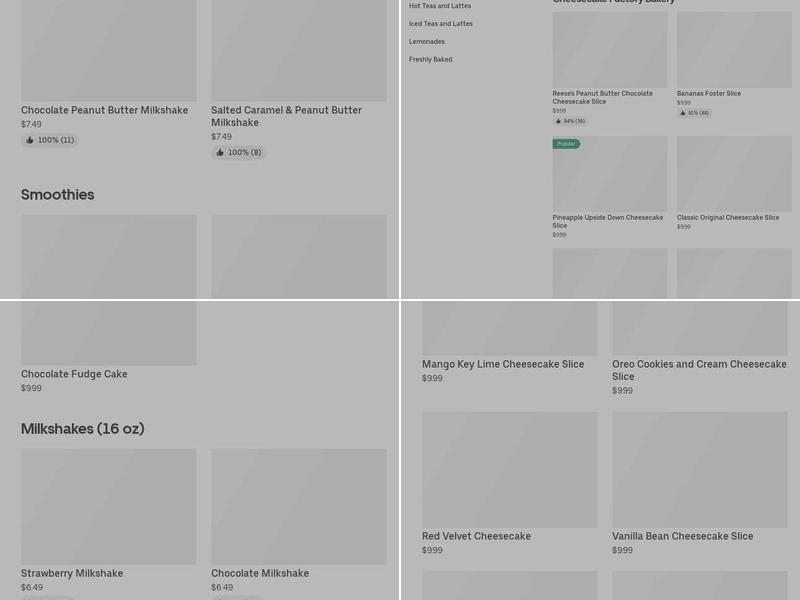Click the Chocolate Fudge Cake title
The image size is (800, 600).
[x=74, y=374]
